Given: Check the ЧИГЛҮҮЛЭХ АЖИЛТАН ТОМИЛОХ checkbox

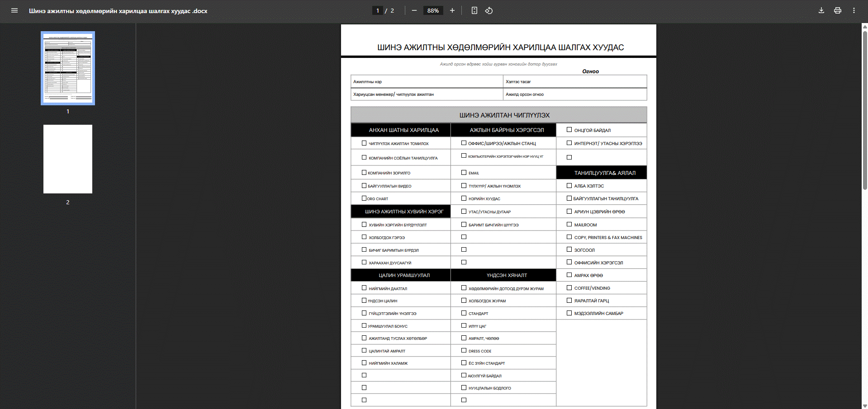Looking at the screenshot, I should tap(364, 143).
